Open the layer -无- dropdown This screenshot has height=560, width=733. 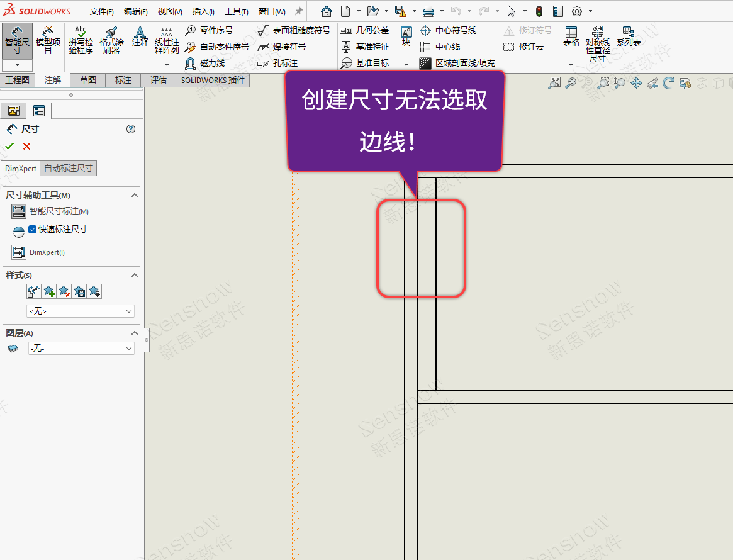pos(81,348)
